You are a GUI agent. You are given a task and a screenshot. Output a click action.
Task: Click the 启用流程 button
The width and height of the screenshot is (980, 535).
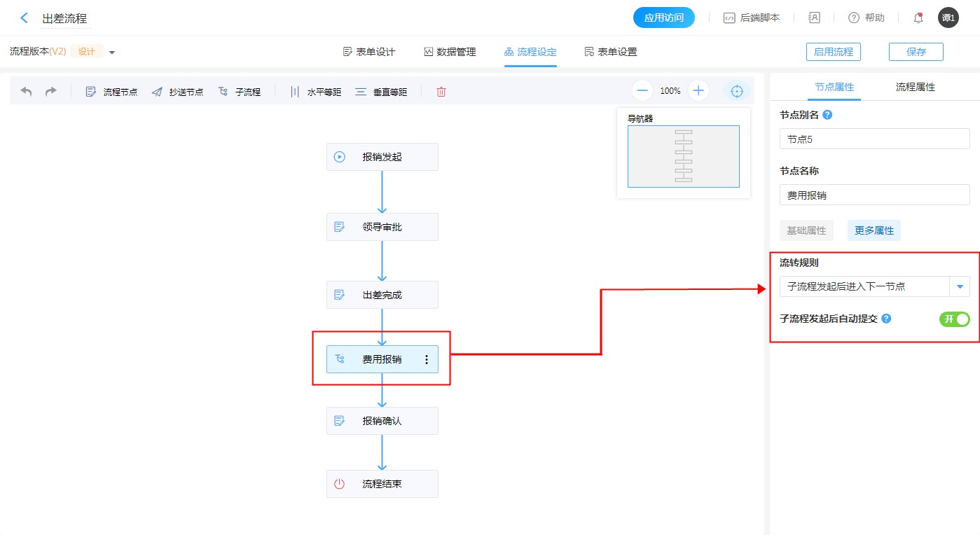point(833,52)
